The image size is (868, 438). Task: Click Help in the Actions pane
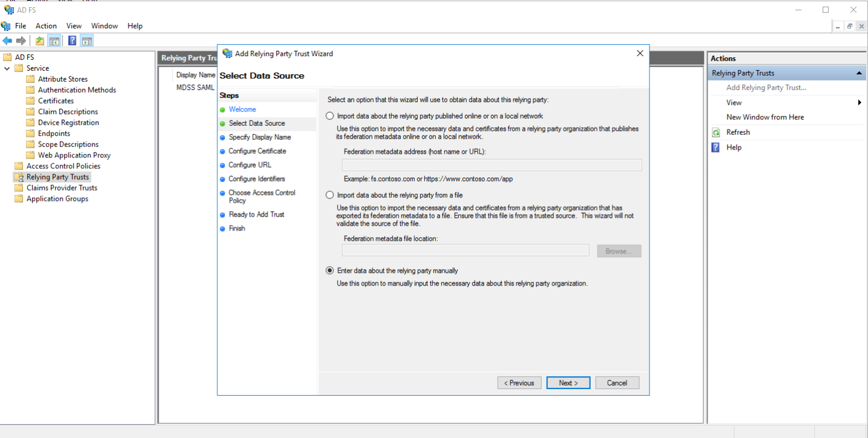click(734, 148)
